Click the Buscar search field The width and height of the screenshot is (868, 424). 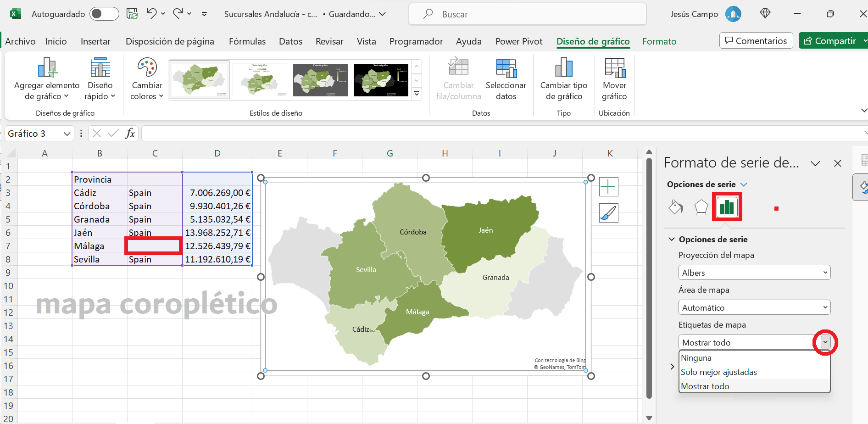point(528,14)
